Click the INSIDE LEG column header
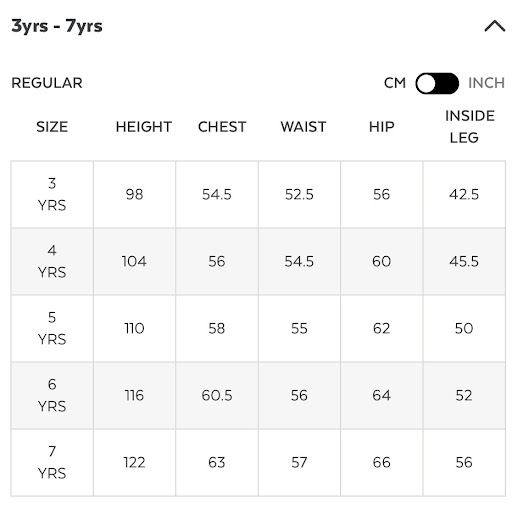512x512 pixels. [x=470, y=127]
